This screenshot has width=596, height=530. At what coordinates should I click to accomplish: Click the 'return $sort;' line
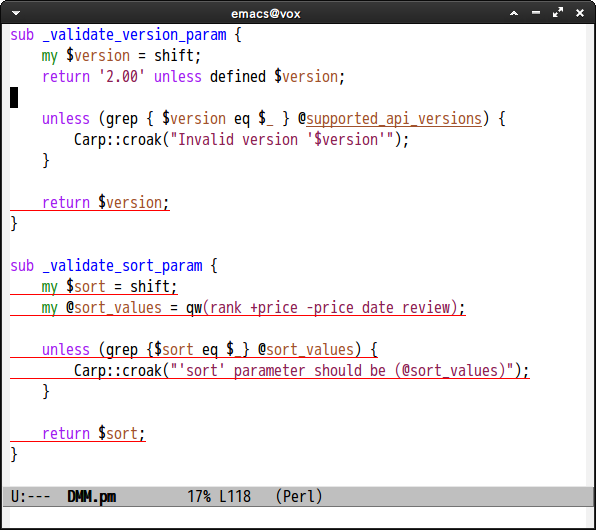[x=94, y=434]
